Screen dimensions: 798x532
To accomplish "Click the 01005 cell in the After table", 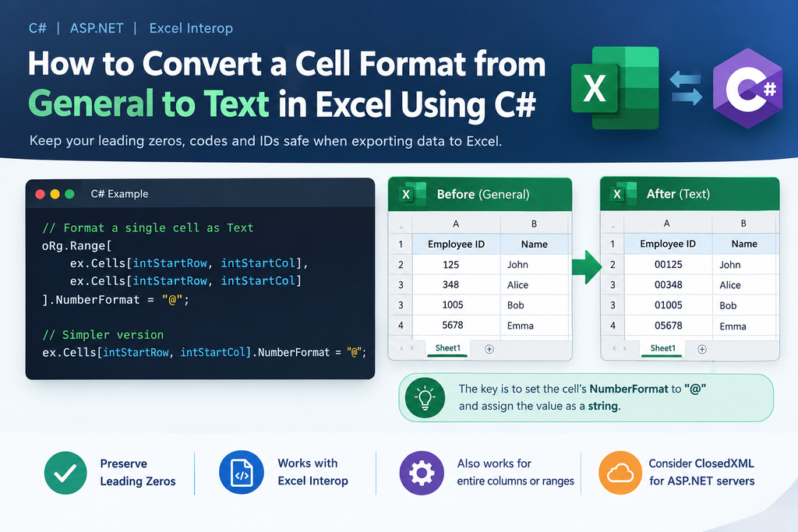I will click(668, 305).
